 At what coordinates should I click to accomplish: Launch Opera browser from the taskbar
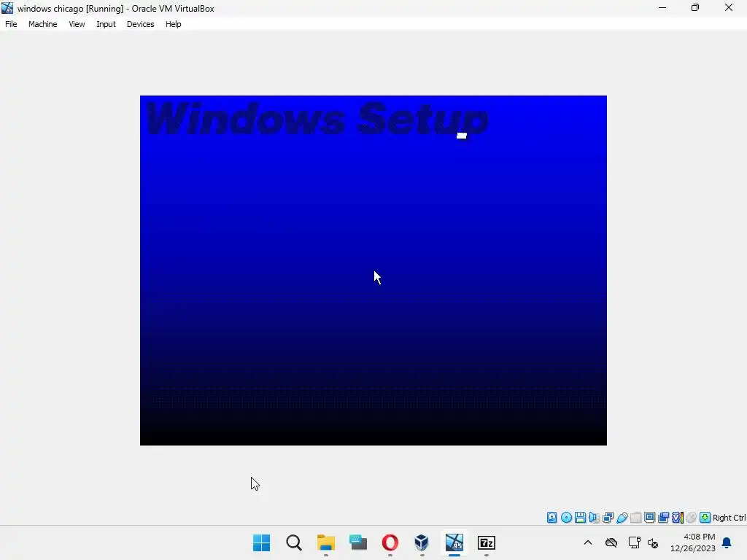point(390,542)
